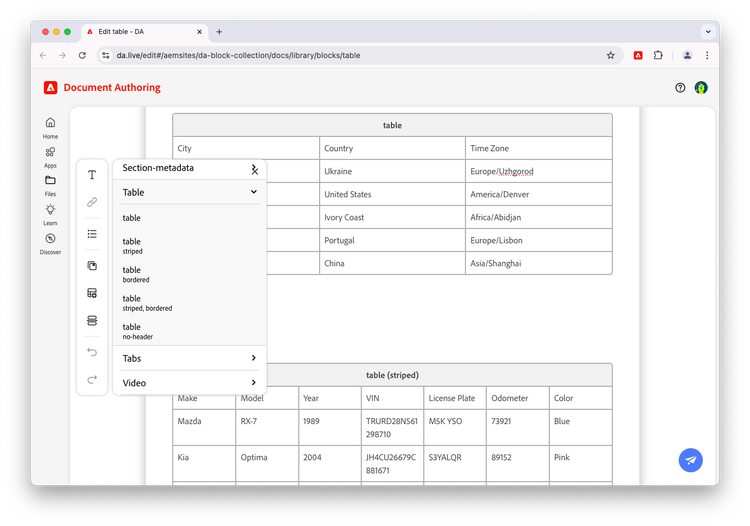Click the link insert tool
The height and width of the screenshot is (526, 750).
pos(92,202)
